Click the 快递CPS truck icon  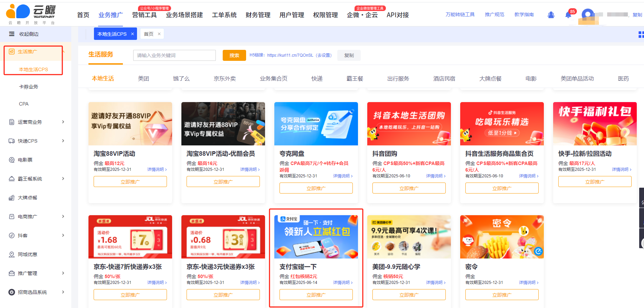point(11,141)
